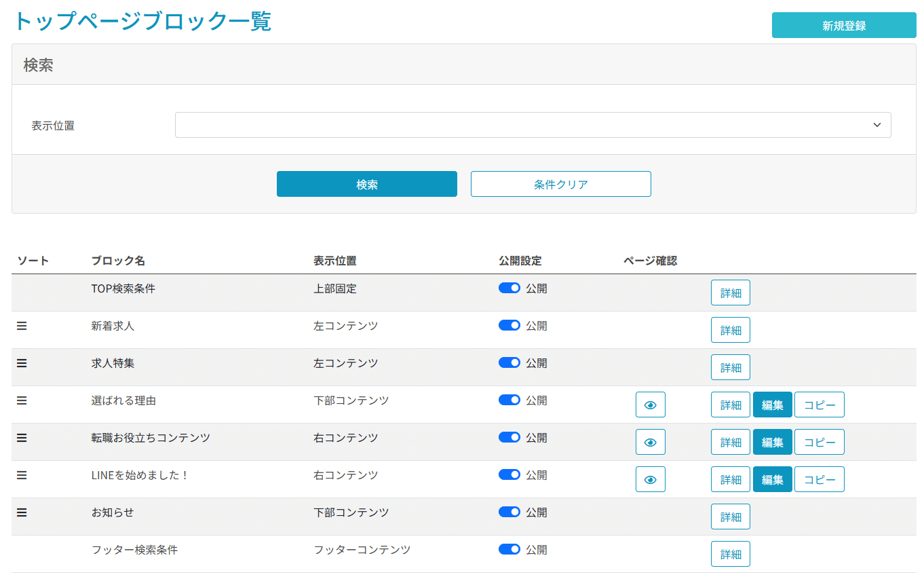Viewport: 924px width, 581px height.
Task: Click the hamburger handle for 転職お役立ちコンテンツ
Action: [x=22, y=438]
